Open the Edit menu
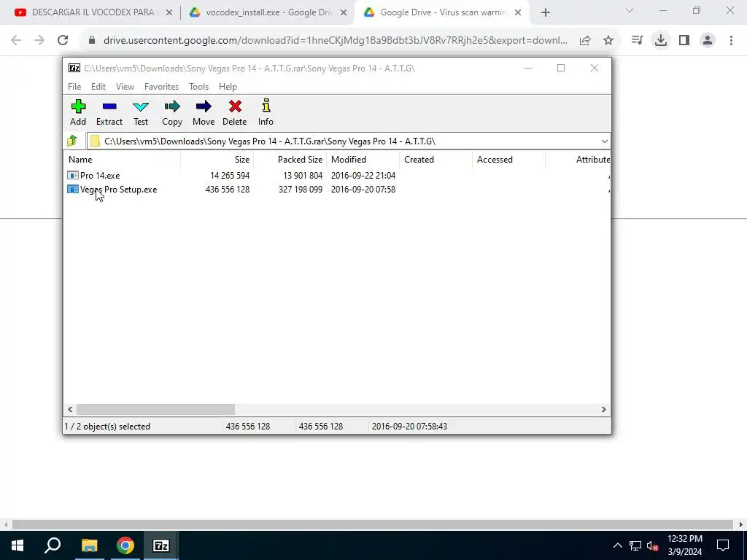This screenshot has width=747, height=560. pos(98,87)
